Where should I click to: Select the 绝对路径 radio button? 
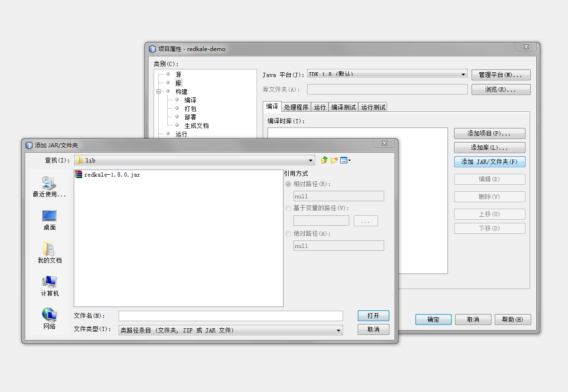pyautogui.click(x=288, y=233)
